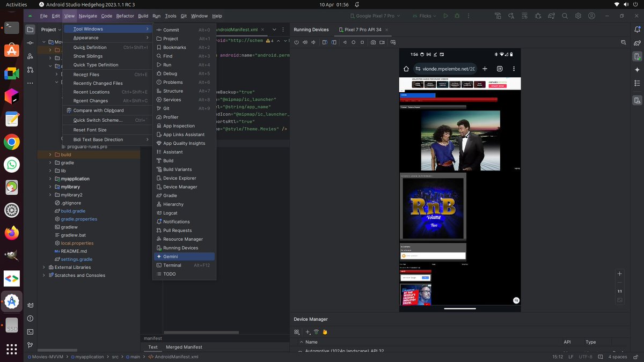Select build.gradle file in project tree
Screen dimensions: 644x362
click(x=73, y=211)
